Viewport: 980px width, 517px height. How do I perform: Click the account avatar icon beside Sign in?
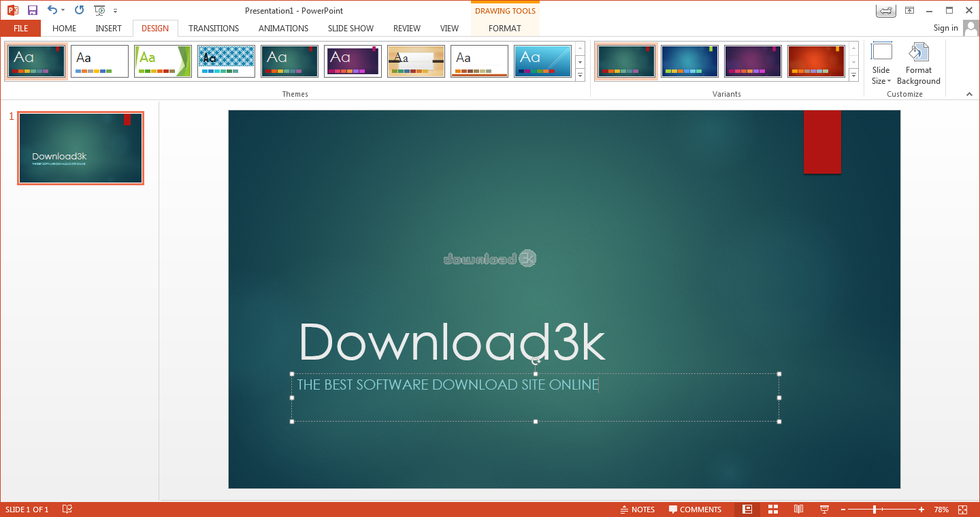[970, 28]
